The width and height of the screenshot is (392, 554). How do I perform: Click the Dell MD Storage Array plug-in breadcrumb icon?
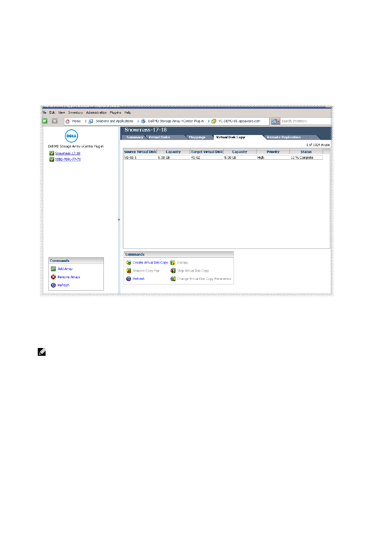(x=143, y=121)
